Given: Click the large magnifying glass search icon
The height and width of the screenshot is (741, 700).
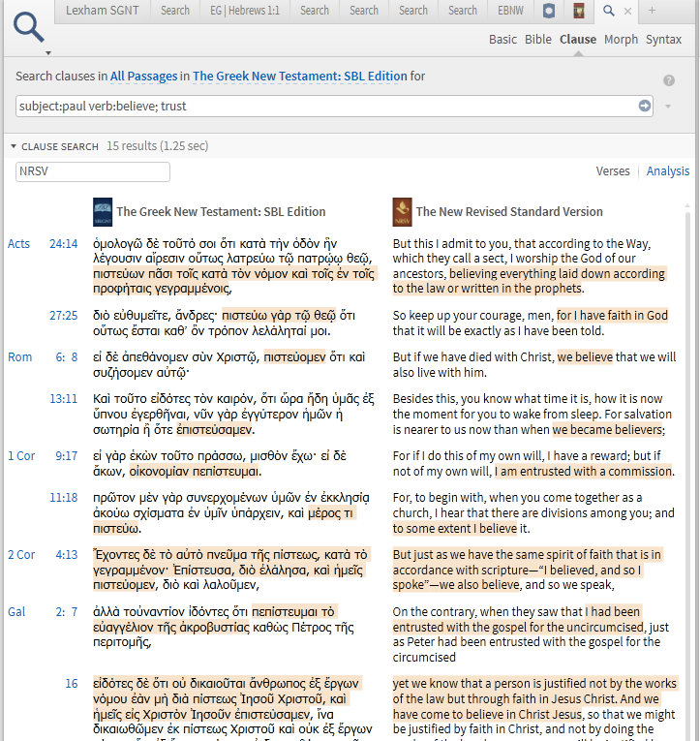Looking at the screenshot, I should pyautogui.click(x=28, y=27).
